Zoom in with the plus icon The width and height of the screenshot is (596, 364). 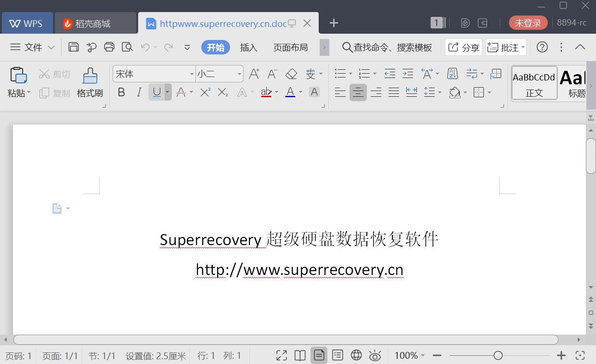561,355
